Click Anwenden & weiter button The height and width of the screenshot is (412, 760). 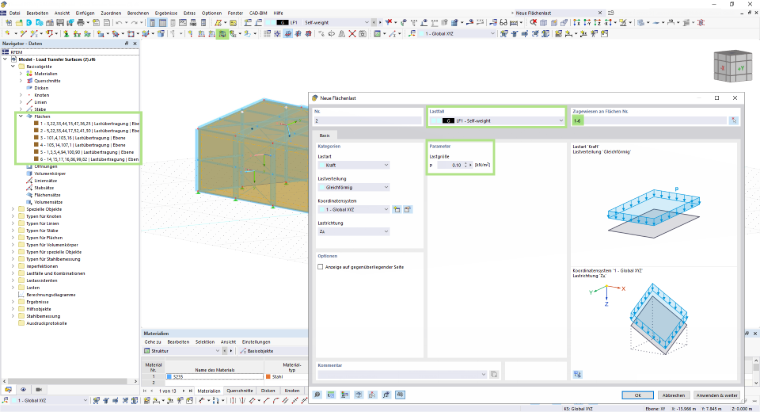717,396
